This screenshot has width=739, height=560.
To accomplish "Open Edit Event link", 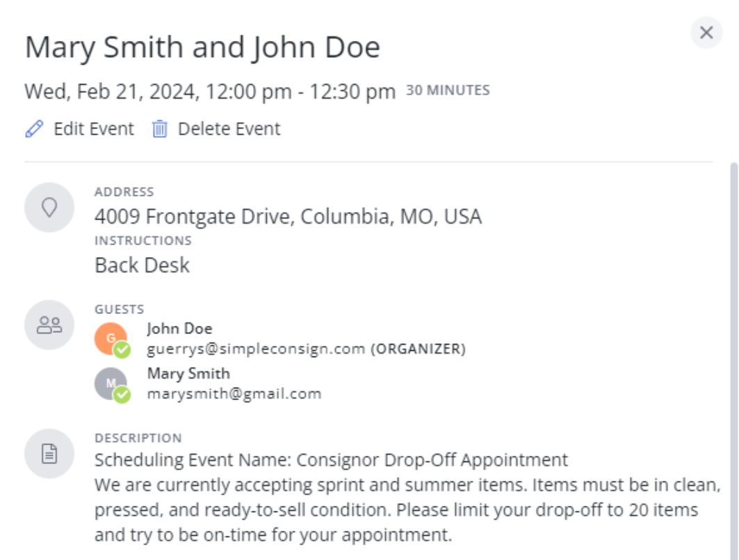I will click(94, 129).
